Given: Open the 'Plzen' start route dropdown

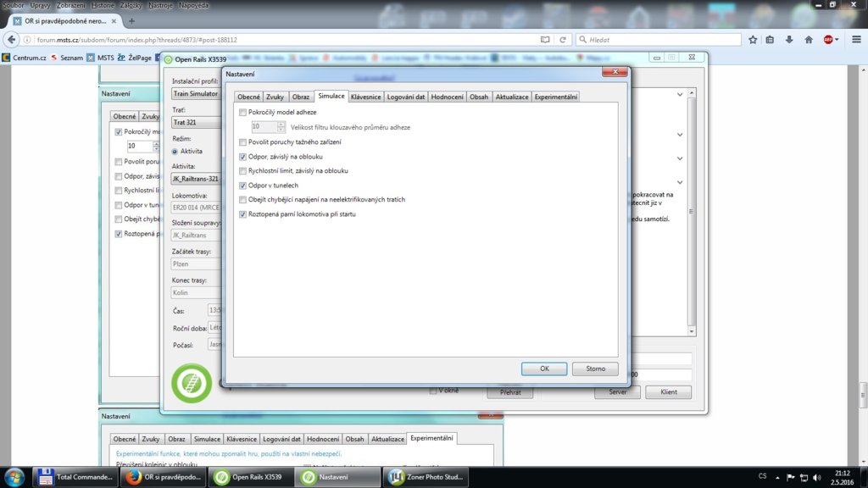Looking at the screenshot, I should click(196, 264).
